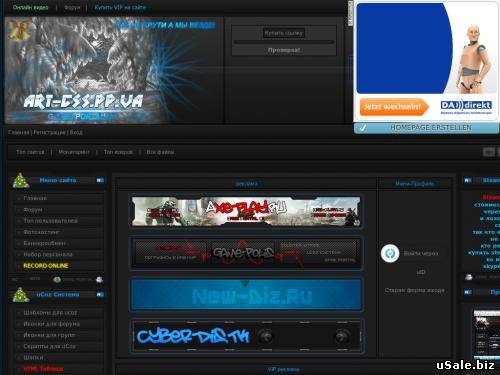
Task: Open the Онлайн видео top link
Action: point(30,7)
